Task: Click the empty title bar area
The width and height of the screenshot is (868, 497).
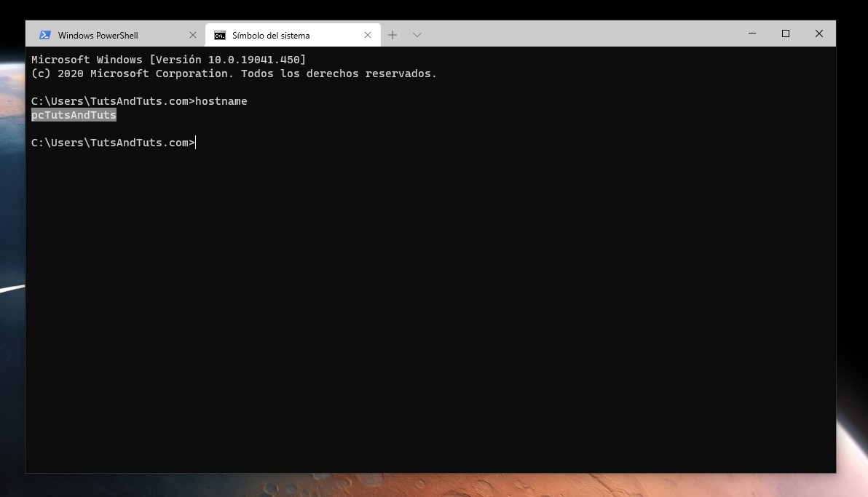Action: pyautogui.click(x=583, y=33)
